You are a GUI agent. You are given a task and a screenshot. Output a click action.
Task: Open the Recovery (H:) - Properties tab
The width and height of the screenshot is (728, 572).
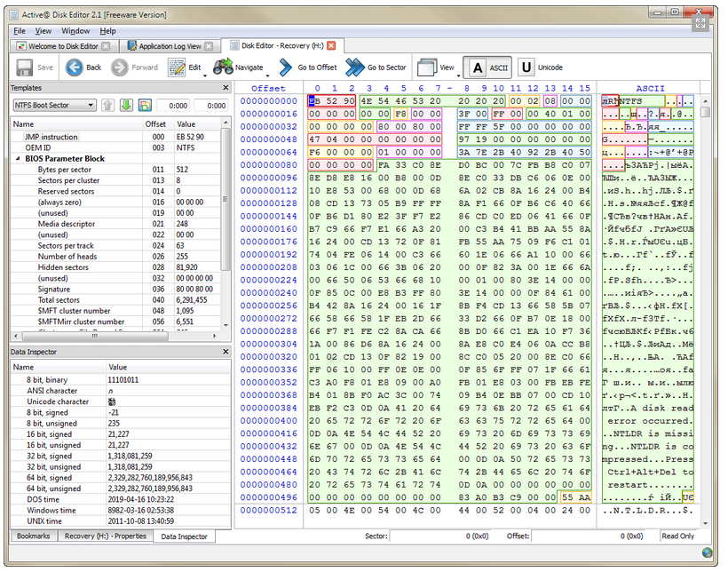(106, 536)
